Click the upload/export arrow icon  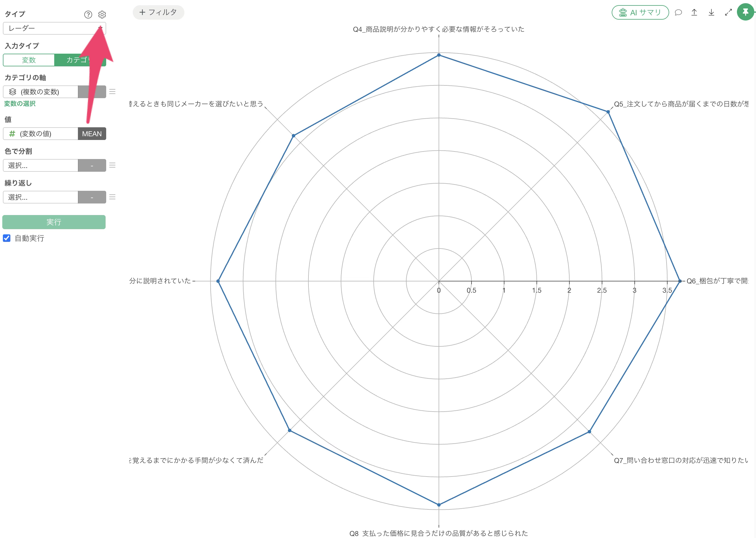click(695, 13)
